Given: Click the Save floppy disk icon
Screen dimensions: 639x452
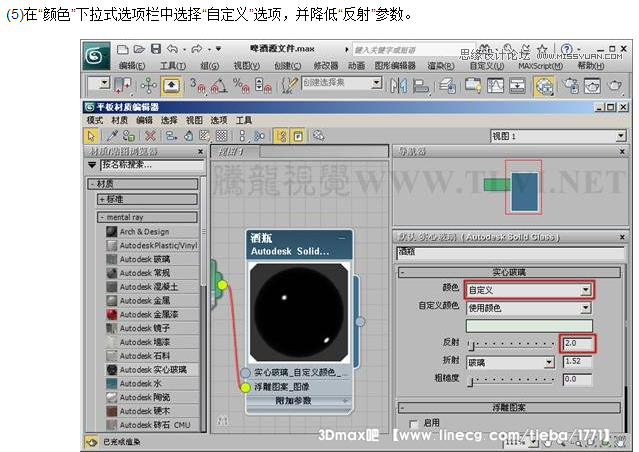Looking at the screenshot, I should click(156, 49).
